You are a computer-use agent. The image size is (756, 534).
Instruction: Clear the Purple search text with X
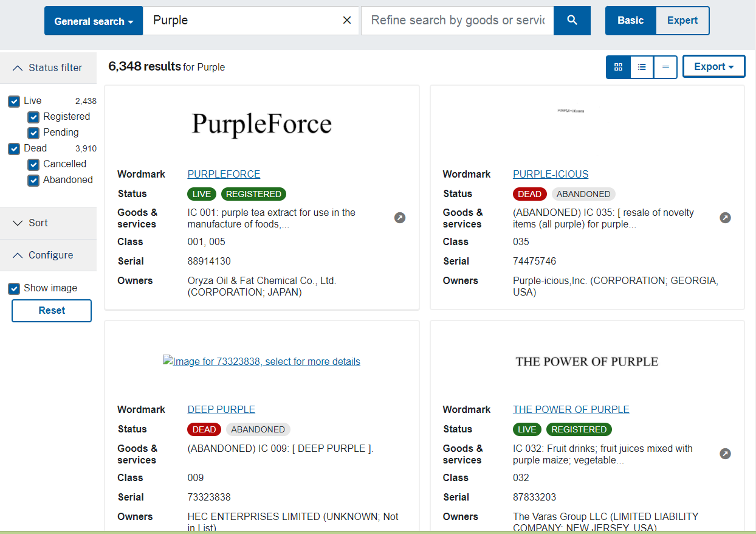tap(347, 21)
